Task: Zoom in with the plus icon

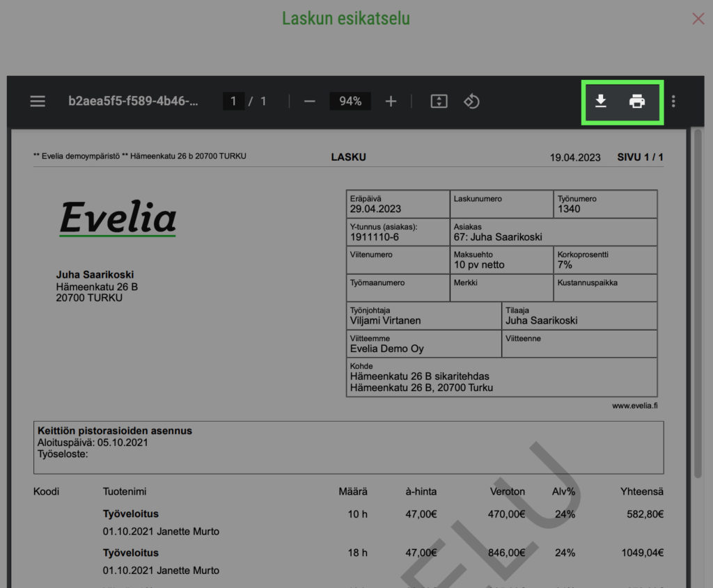Action: tap(391, 101)
